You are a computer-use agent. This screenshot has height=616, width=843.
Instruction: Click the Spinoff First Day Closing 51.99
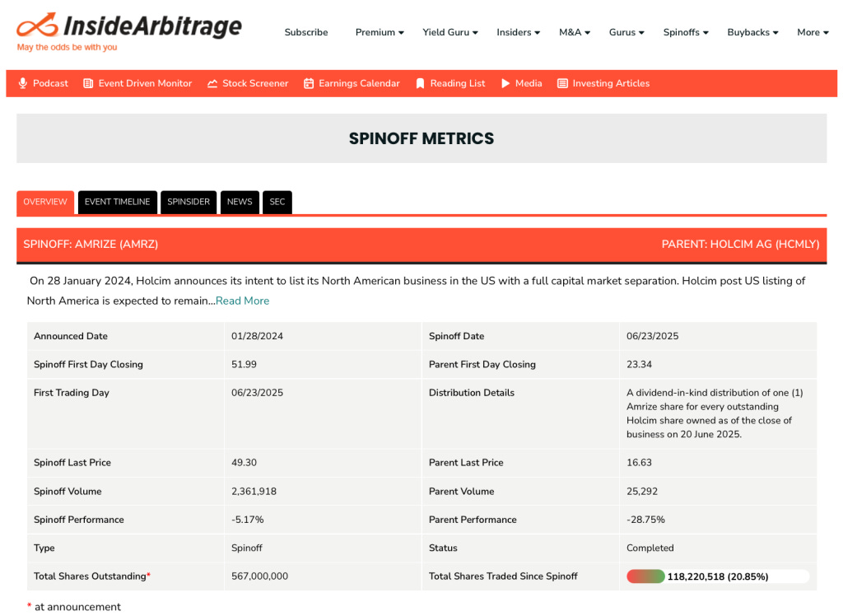(244, 365)
